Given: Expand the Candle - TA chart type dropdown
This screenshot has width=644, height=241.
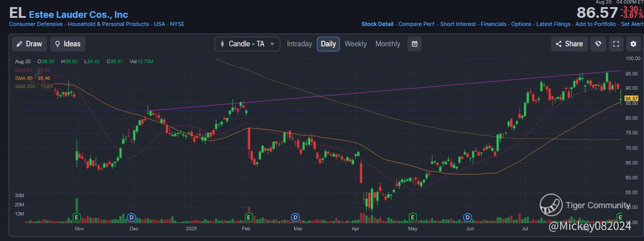Looking at the screenshot, I should 248,44.
